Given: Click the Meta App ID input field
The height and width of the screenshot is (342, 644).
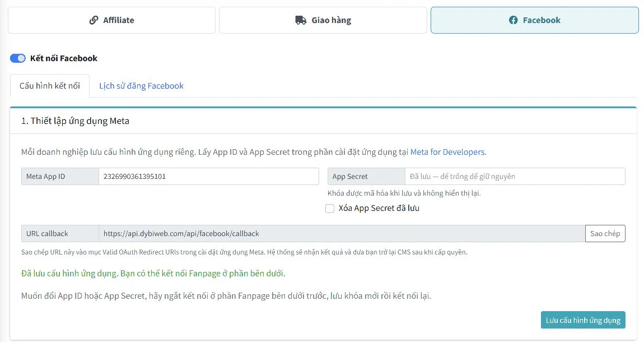Looking at the screenshot, I should (209, 177).
